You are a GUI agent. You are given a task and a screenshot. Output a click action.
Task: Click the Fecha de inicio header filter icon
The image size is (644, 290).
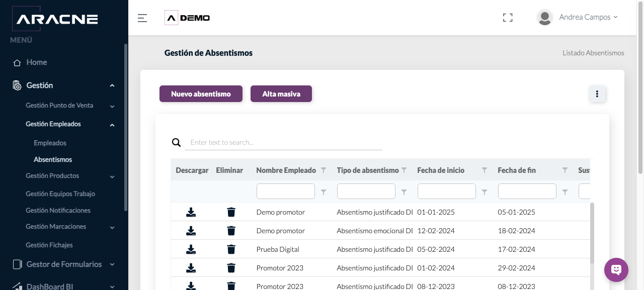(485, 170)
